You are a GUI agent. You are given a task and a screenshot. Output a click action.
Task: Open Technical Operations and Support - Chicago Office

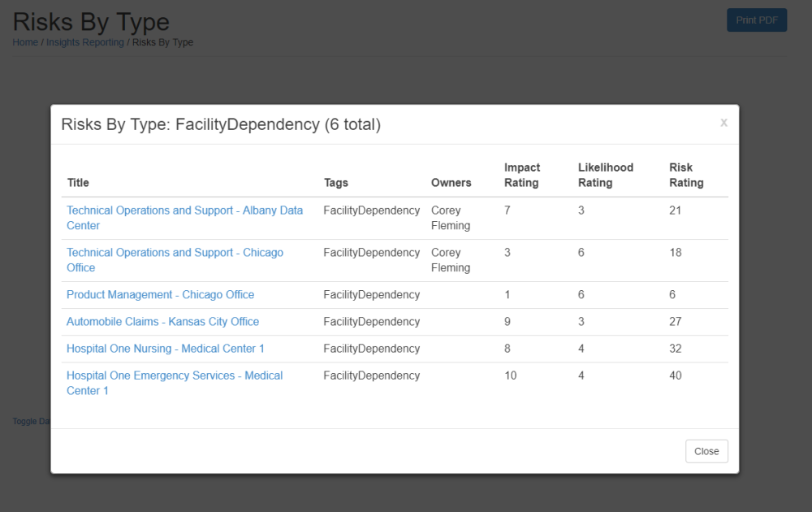pyautogui.click(x=175, y=260)
